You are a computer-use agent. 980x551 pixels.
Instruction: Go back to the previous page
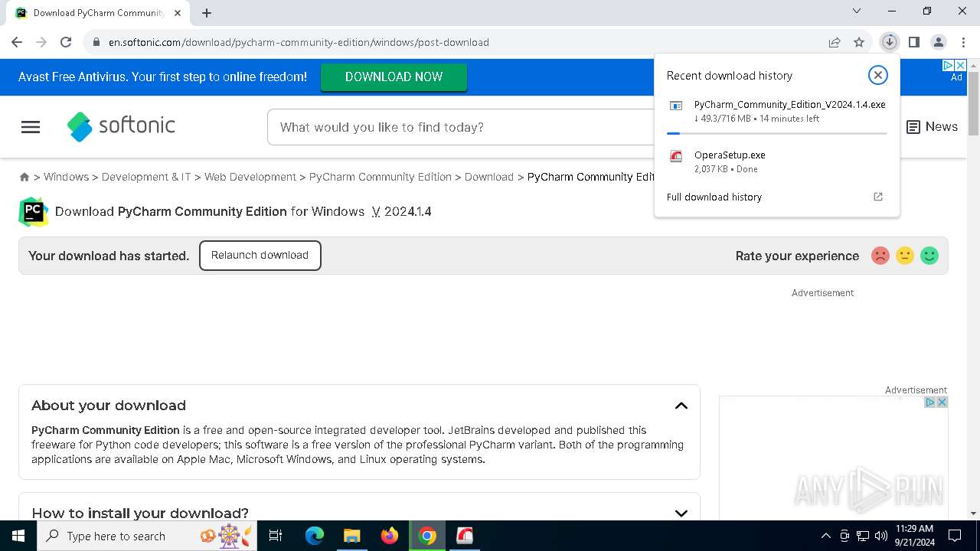[17, 42]
